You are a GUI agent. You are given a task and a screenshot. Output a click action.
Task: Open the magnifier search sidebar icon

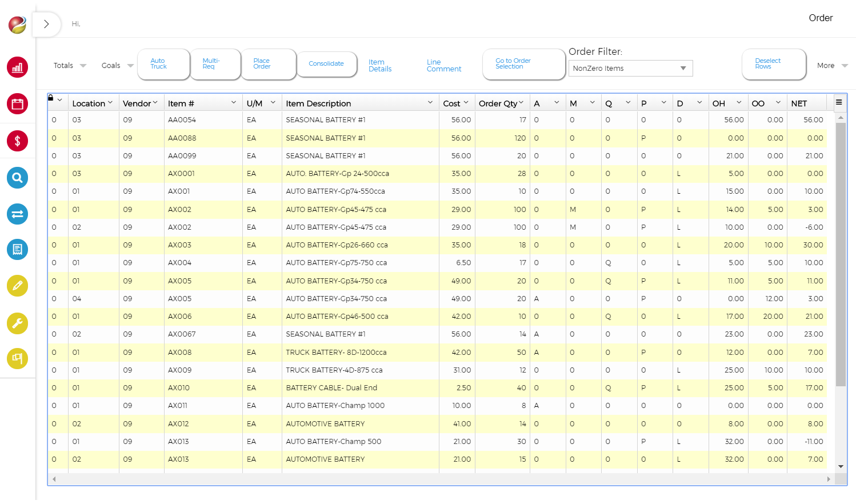click(x=18, y=178)
